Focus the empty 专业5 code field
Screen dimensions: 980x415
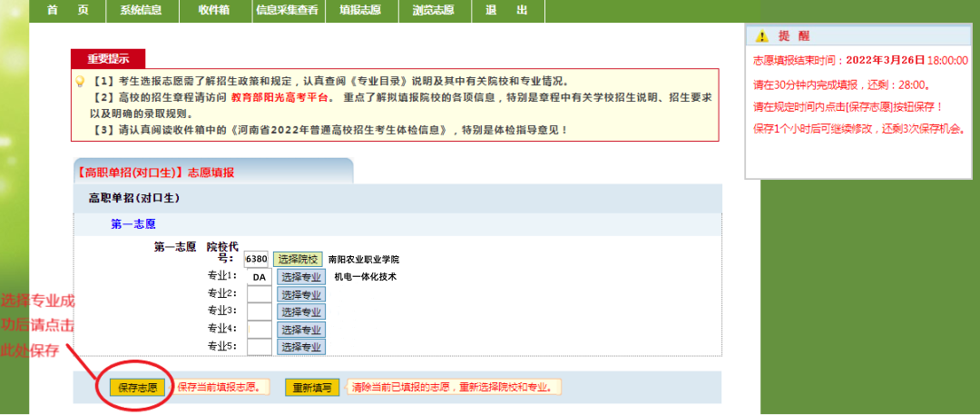coord(260,347)
